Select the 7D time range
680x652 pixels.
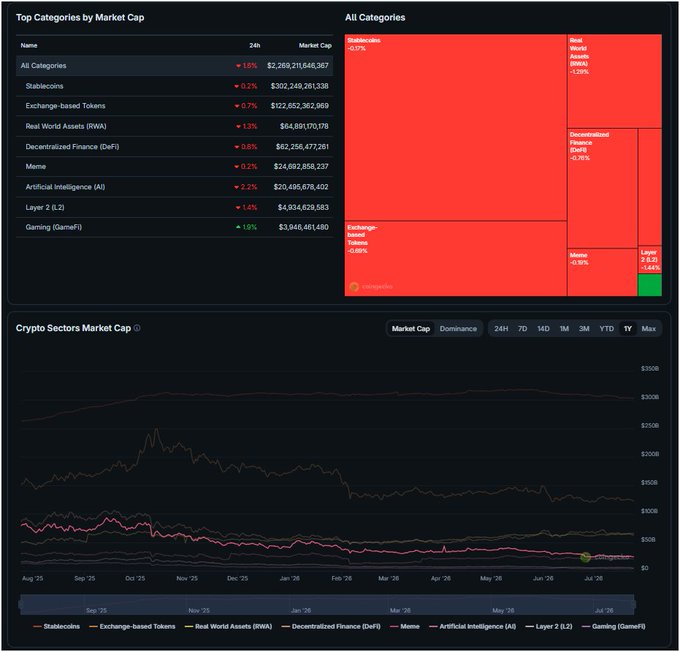[x=523, y=329]
